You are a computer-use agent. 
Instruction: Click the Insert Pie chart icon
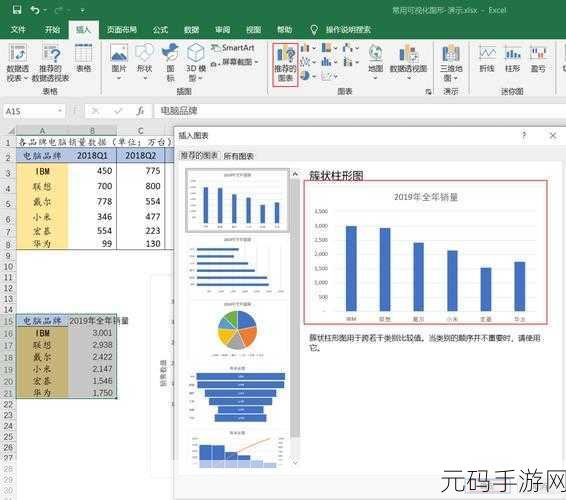(x=305, y=76)
